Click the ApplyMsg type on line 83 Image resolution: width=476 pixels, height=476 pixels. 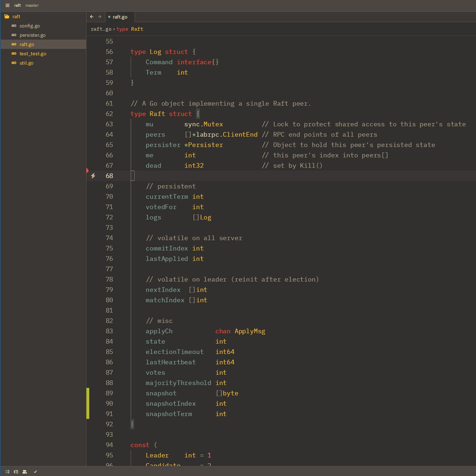pos(250,331)
